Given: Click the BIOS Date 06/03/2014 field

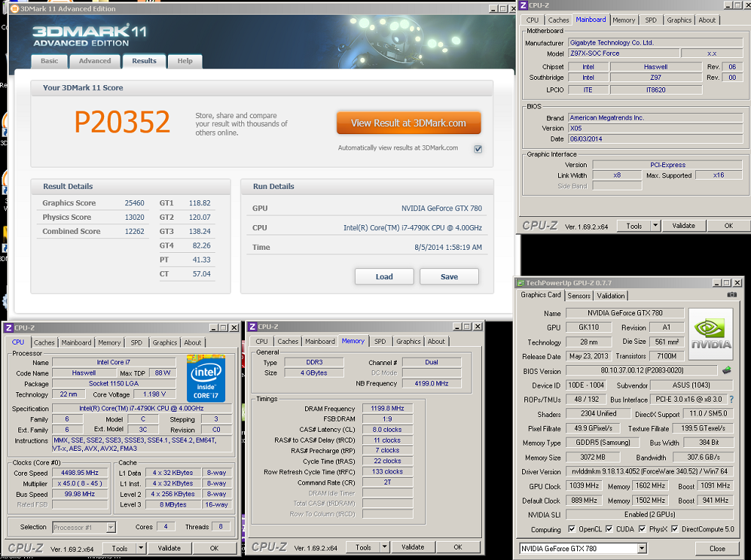Looking at the screenshot, I should [655, 139].
